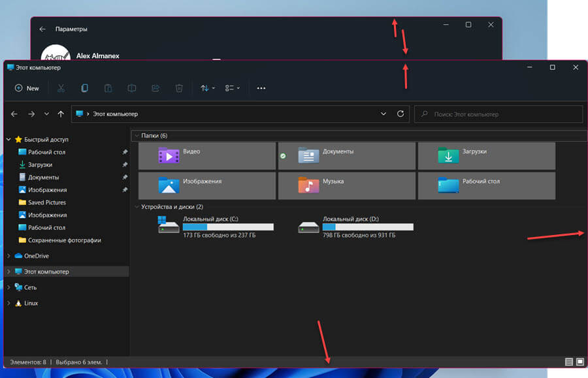Click Alex Almanex avatar in Параметры window
588x378 pixels.
[56, 52]
